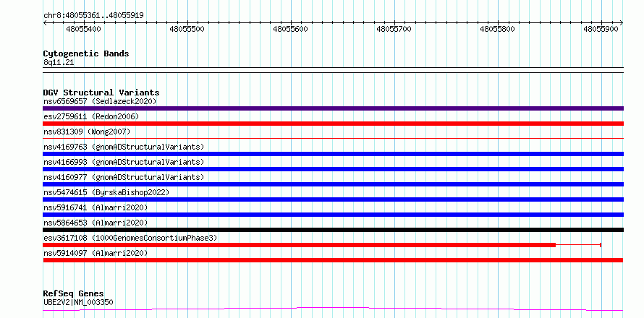Select the nsv4160977 gnomAD variant label
This screenshot has width=644, height=318.
coord(124,177)
